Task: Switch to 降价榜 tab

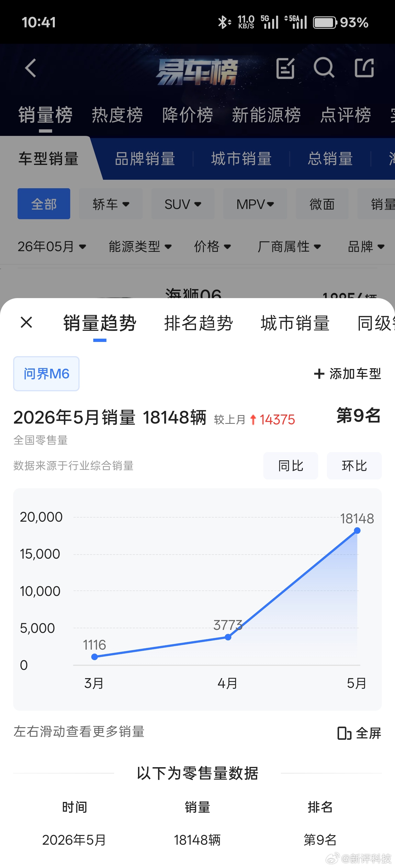Action: coord(188,115)
